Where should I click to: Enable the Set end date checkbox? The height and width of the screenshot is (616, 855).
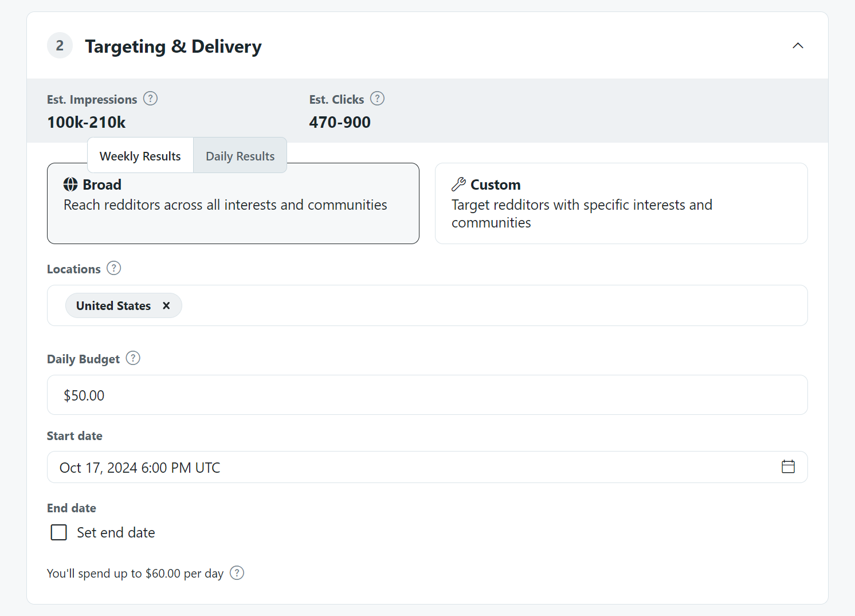[59, 532]
